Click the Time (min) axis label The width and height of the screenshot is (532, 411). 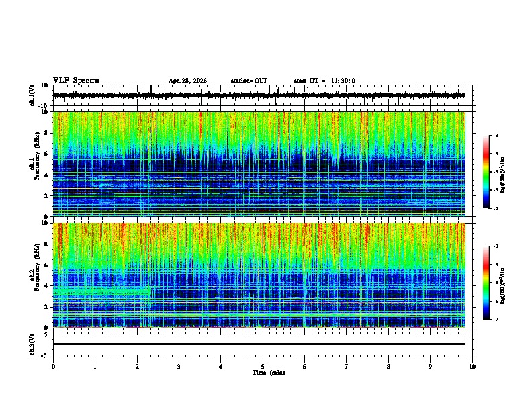(x=269, y=373)
